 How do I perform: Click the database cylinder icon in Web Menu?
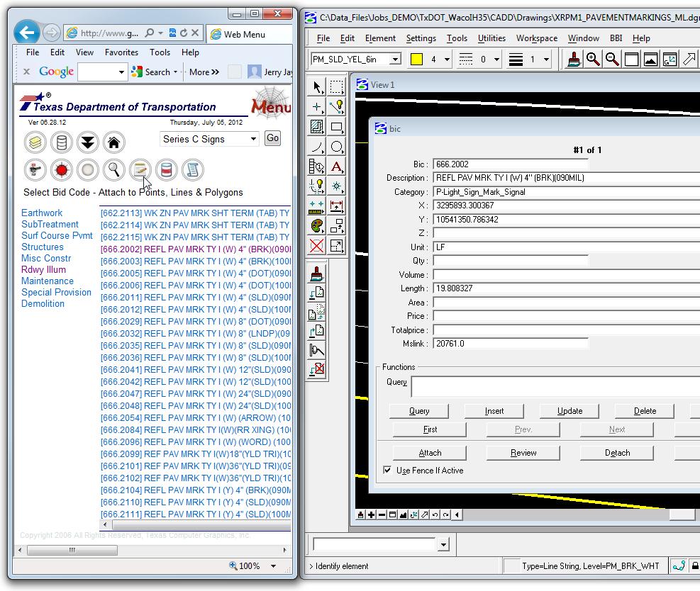pyautogui.click(x=62, y=142)
